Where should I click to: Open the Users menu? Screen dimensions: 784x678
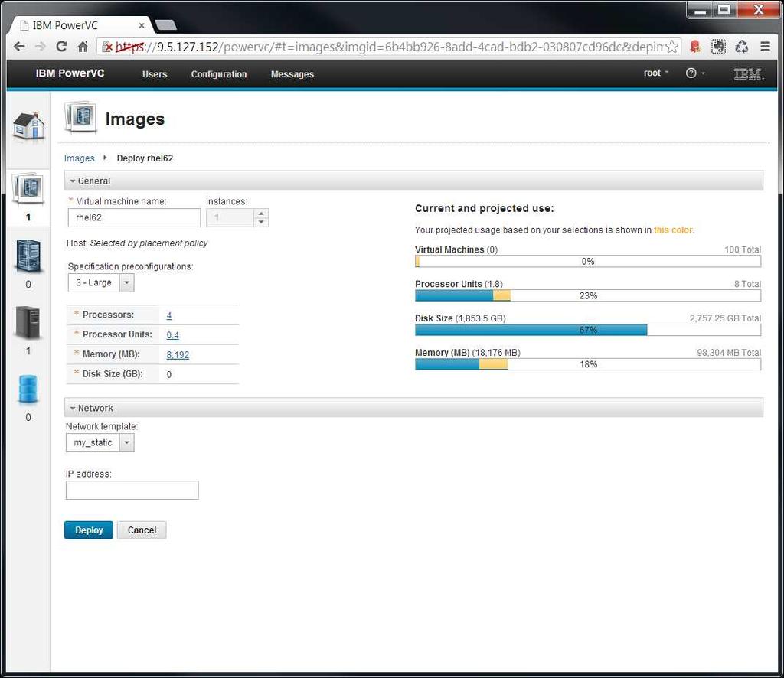155,74
